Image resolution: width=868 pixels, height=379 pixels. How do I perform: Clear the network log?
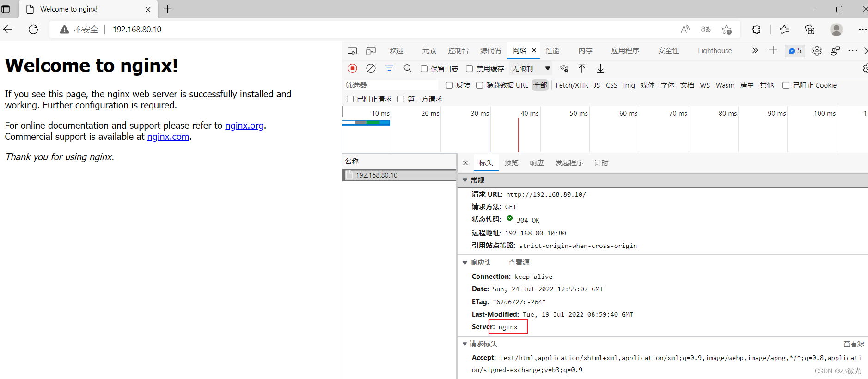point(371,68)
